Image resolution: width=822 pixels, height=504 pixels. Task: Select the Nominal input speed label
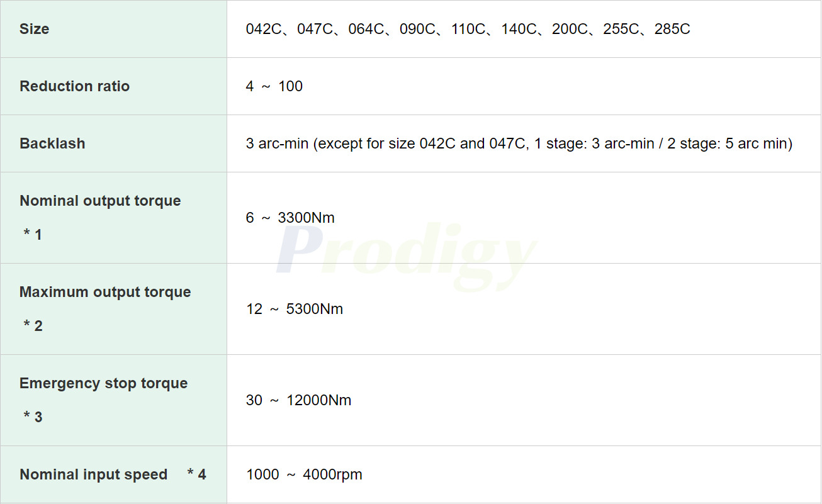coord(93,474)
